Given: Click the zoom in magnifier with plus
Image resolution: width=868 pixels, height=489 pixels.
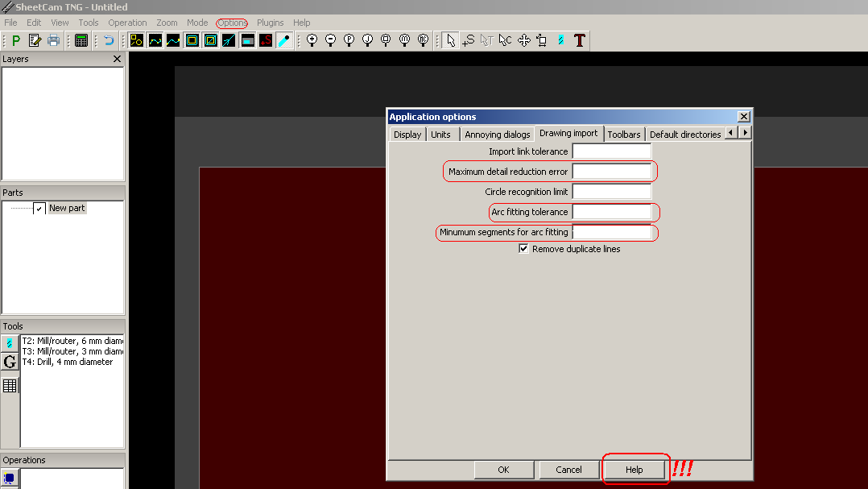Looking at the screenshot, I should point(312,40).
